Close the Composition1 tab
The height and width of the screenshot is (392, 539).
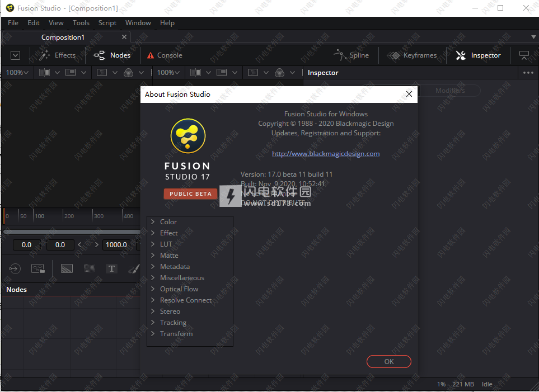tap(124, 37)
